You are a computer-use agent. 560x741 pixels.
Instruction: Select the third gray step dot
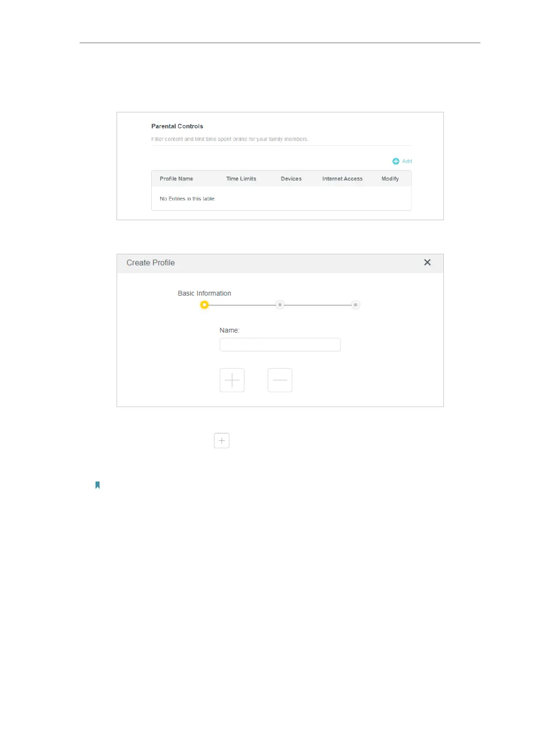355,305
